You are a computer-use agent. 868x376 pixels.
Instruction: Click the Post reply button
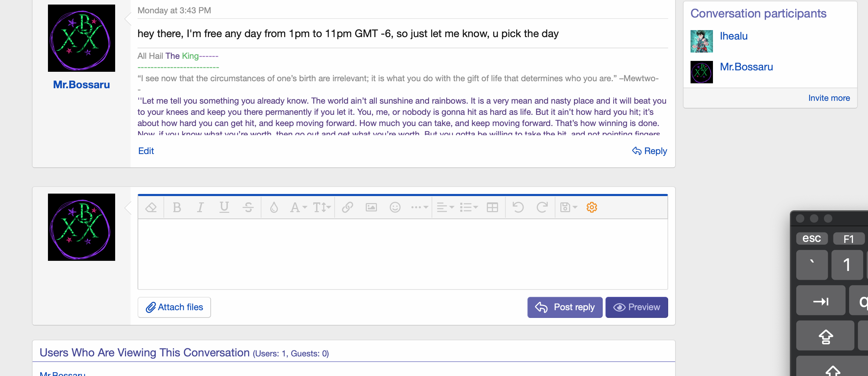pos(565,307)
